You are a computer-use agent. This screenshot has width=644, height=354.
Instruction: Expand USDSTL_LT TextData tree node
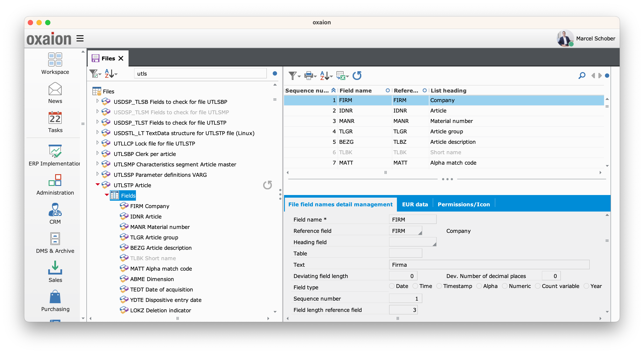point(97,132)
